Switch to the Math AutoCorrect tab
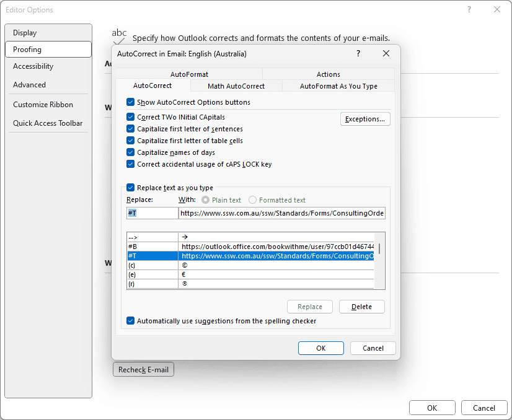Image resolution: width=512 pixels, height=420 pixels. (x=236, y=86)
